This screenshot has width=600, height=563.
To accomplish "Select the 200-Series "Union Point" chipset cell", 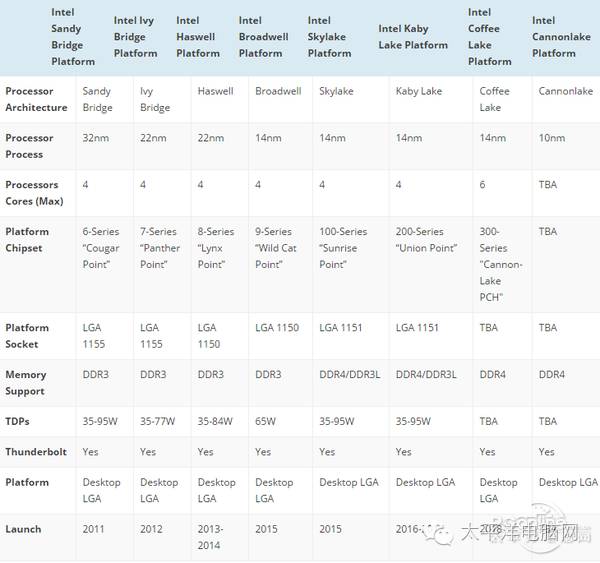I will (x=426, y=240).
